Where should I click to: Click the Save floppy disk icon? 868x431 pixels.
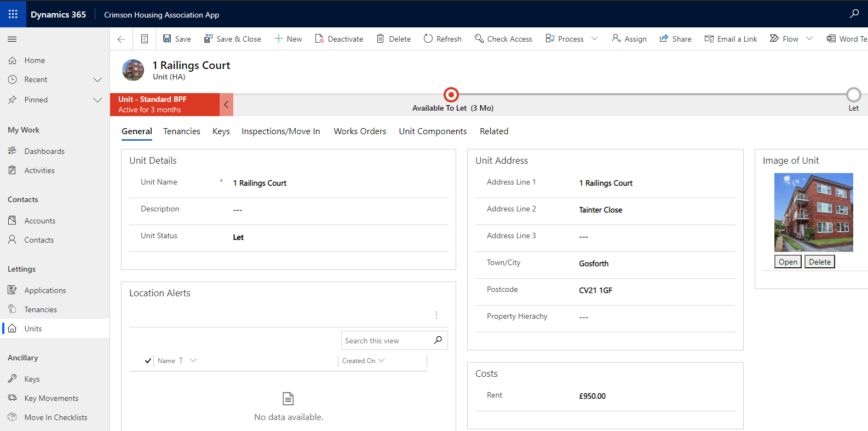[x=167, y=39]
